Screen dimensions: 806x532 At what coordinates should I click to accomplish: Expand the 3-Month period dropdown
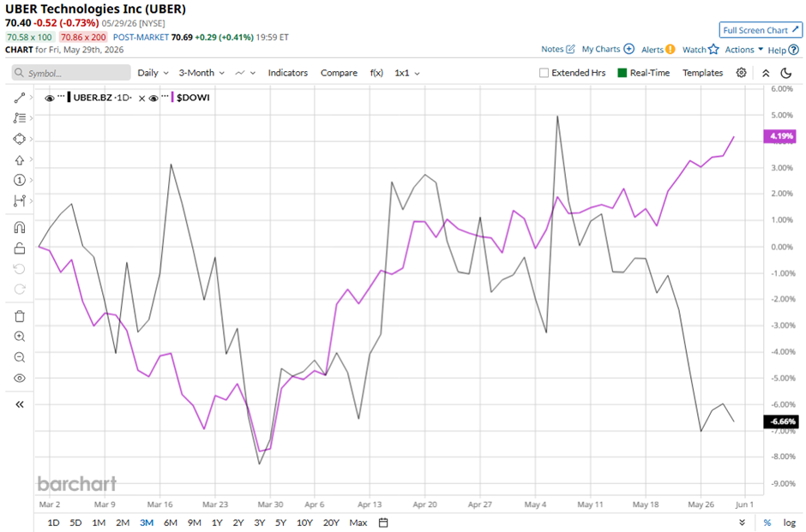pos(201,73)
